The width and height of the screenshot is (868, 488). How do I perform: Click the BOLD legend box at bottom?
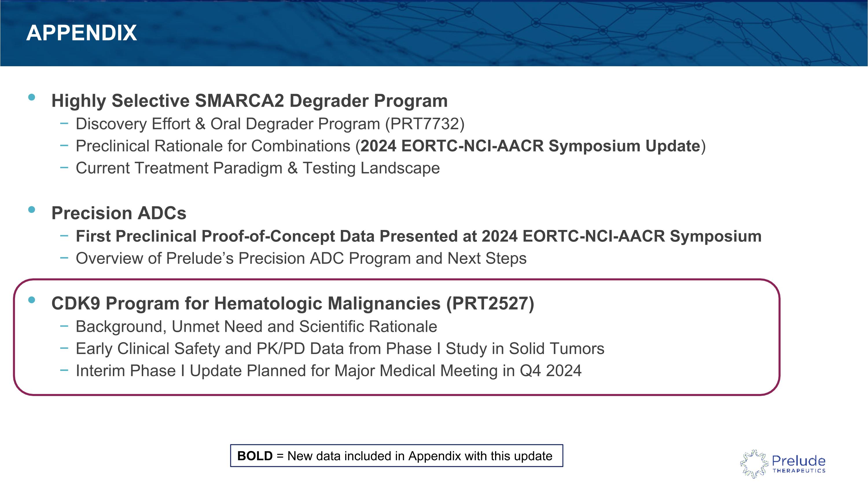click(397, 456)
